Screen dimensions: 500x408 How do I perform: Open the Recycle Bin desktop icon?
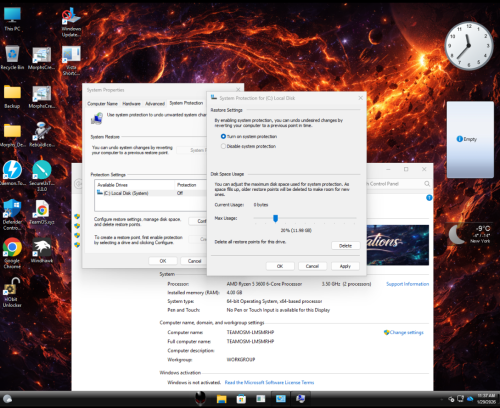tap(12, 57)
